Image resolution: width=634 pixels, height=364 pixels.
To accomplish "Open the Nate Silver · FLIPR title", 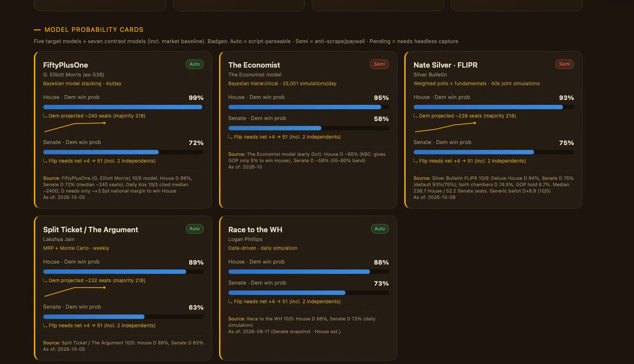I will 445,65.
